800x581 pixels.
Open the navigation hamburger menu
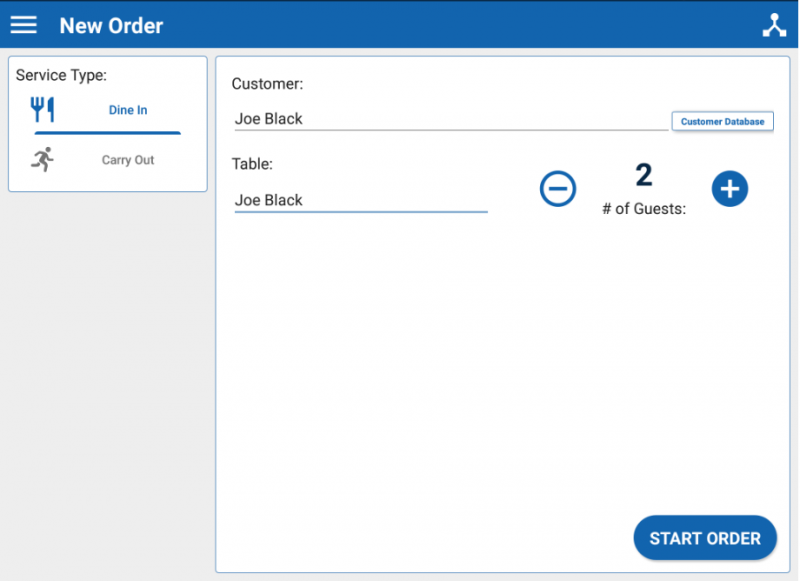click(x=23, y=24)
